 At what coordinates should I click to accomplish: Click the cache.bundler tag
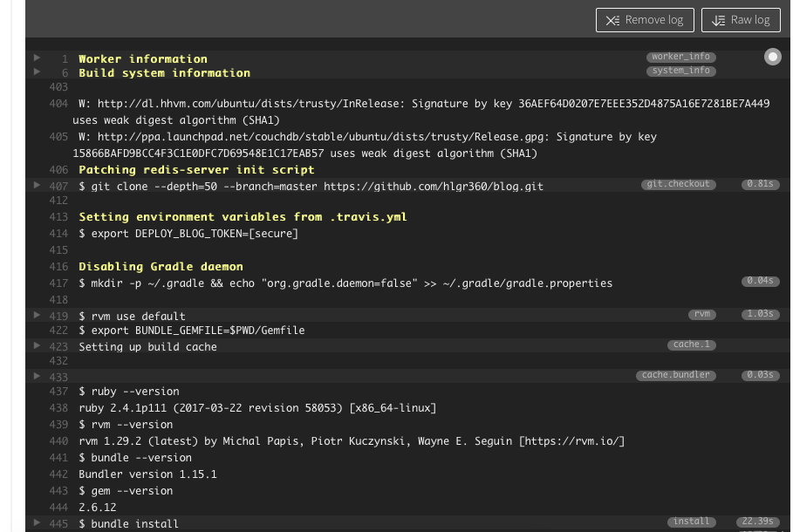(676, 375)
